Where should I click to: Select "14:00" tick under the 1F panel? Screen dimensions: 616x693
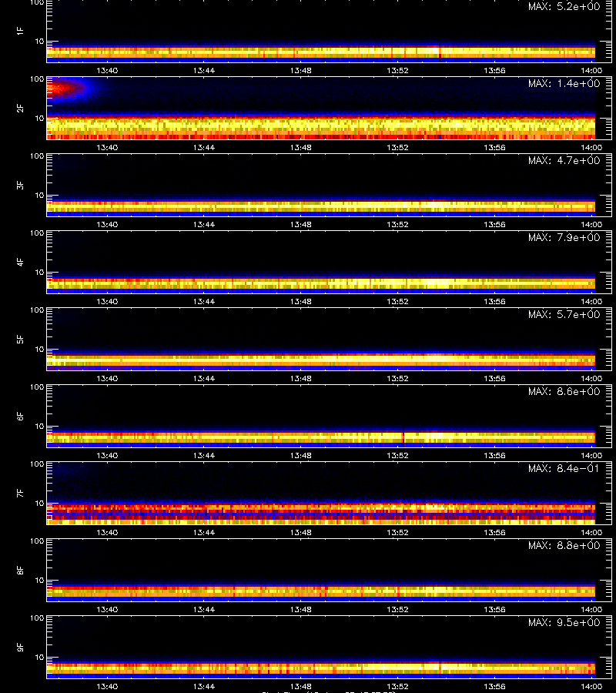[x=591, y=71]
